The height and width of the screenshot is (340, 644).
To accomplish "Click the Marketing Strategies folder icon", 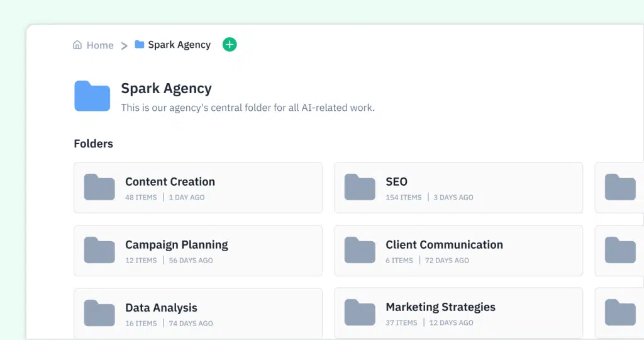I will click(x=360, y=312).
